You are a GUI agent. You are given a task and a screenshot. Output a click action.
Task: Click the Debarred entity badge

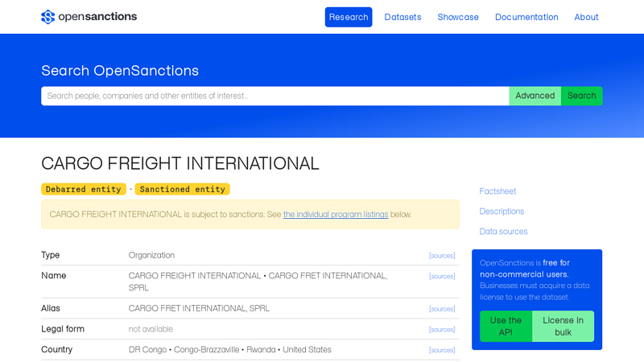(84, 189)
